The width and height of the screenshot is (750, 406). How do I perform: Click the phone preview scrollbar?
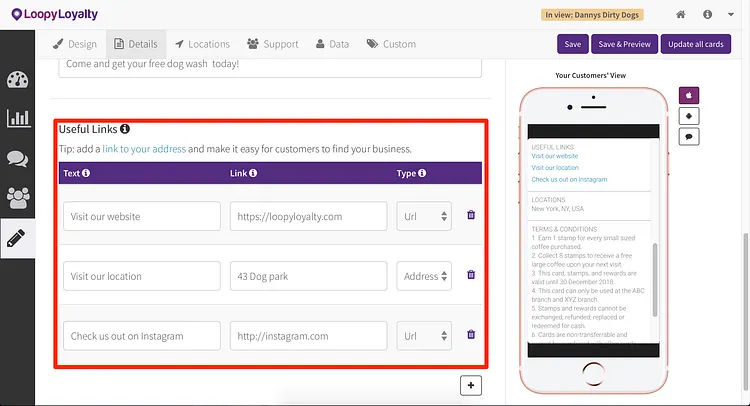coord(655,280)
